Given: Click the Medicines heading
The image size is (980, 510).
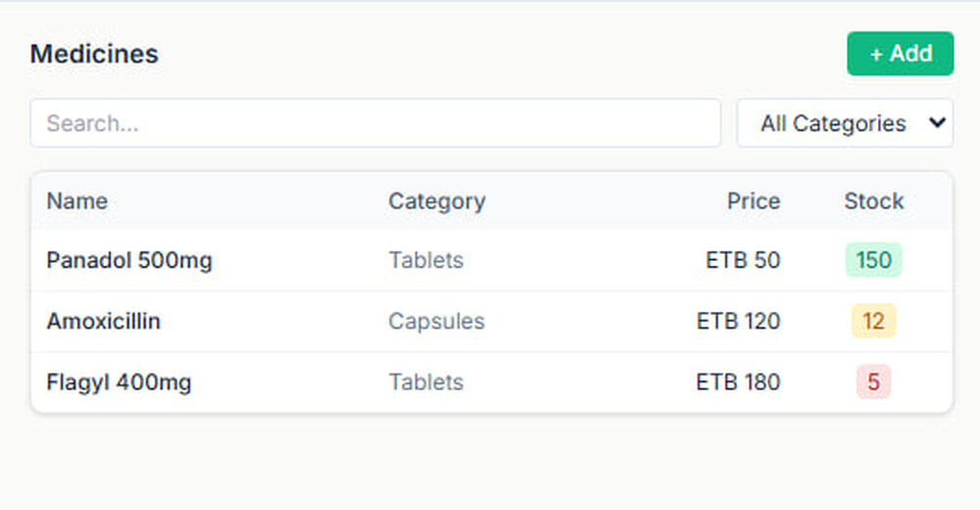Looking at the screenshot, I should 94,54.
